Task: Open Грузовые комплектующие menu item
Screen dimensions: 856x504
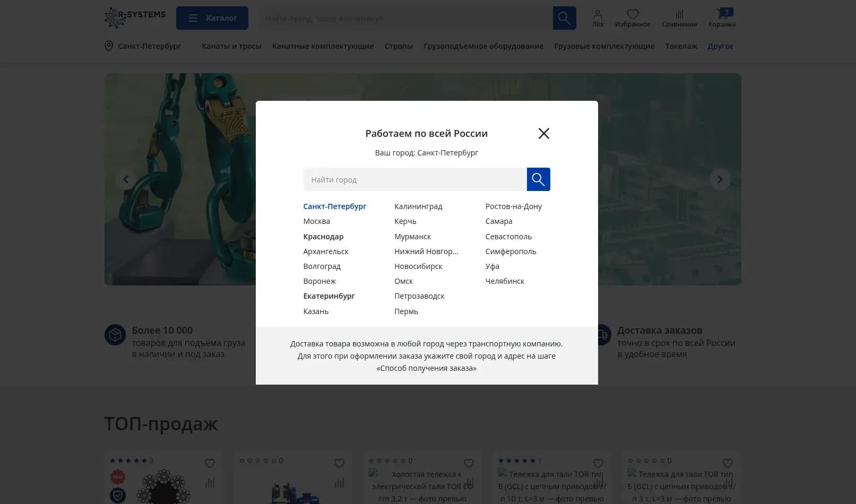Action: point(604,46)
